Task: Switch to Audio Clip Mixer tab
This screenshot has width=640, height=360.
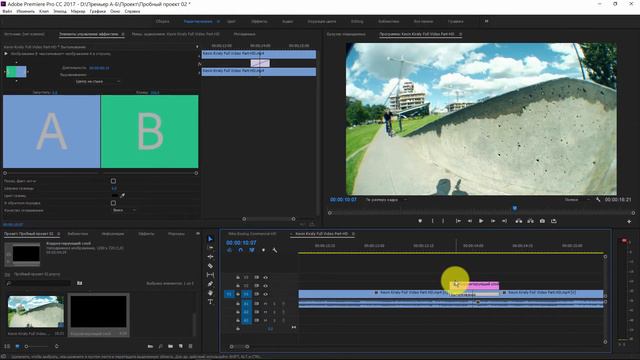Action: (x=176, y=34)
